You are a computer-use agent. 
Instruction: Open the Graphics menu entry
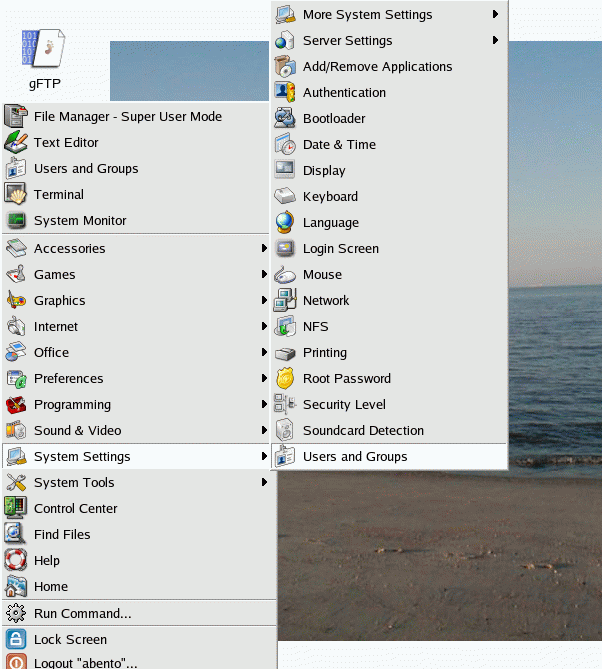(x=136, y=300)
